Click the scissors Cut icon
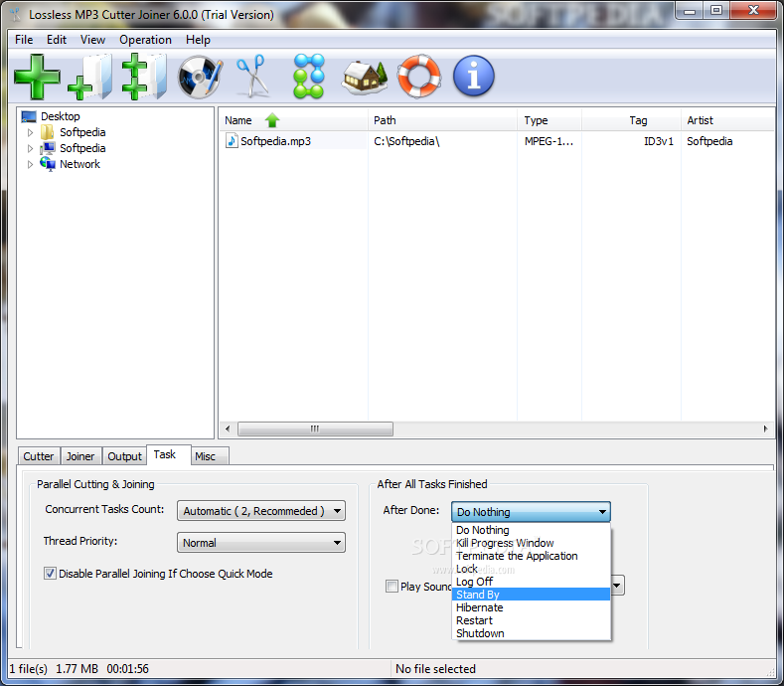This screenshot has height=686, width=784. 251,77
